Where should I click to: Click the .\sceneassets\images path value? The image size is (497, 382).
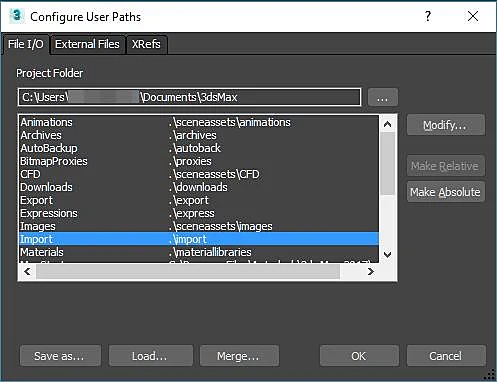pyautogui.click(x=220, y=226)
